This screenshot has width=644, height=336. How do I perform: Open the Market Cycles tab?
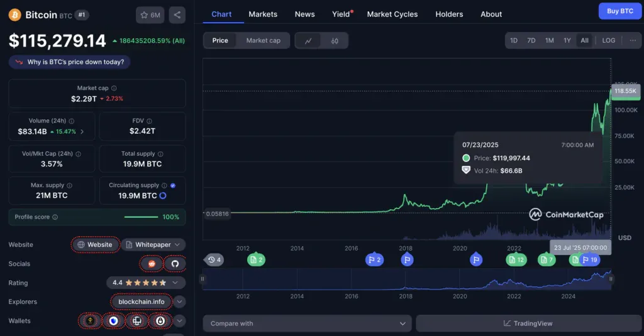[x=392, y=14]
